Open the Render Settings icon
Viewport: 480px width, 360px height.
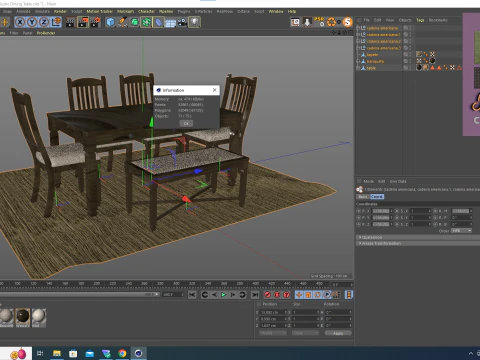pyautogui.click(x=95, y=22)
